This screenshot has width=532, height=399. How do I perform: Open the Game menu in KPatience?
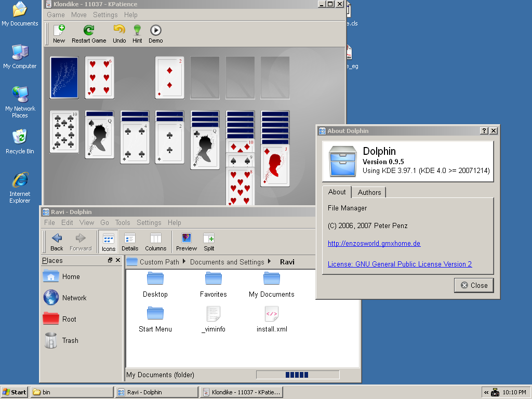[56, 15]
